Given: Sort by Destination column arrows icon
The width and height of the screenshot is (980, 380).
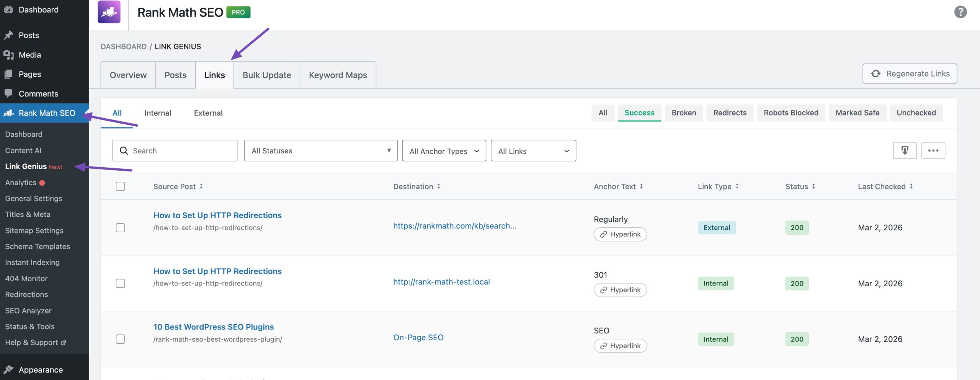Looking at the screenshot, I should coord(439,186).
